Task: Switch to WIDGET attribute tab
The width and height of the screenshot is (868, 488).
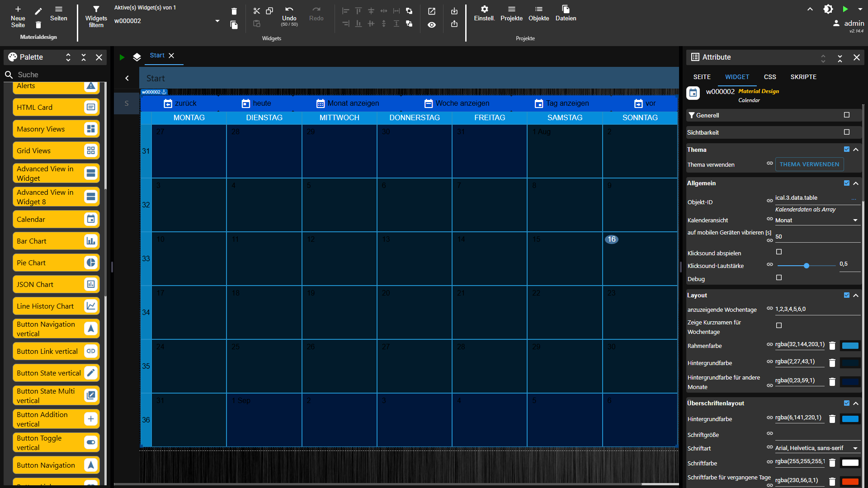Action: pos(737,77)
